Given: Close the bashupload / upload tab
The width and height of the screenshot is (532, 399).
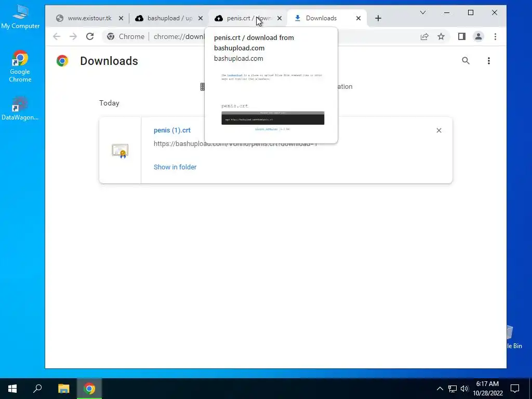Looking at the screenshot, I should (x=201, y=18).
